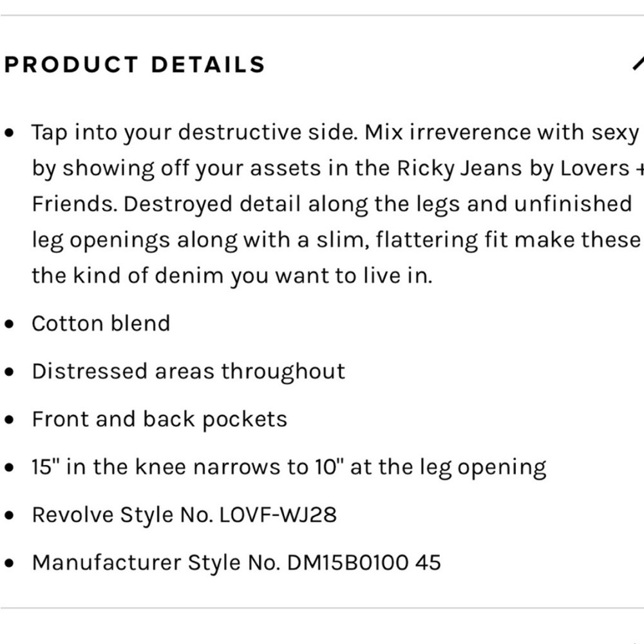Click the 'Revolve Style No.' label
644x644 pixels.
122,515
